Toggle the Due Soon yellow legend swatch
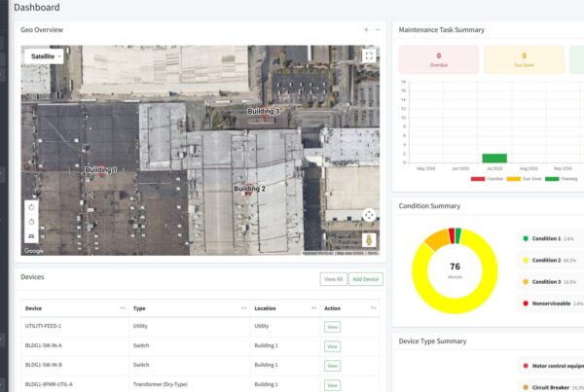Image resolution: width=584 pixels, height=392 pixels. tap(514, 179)
